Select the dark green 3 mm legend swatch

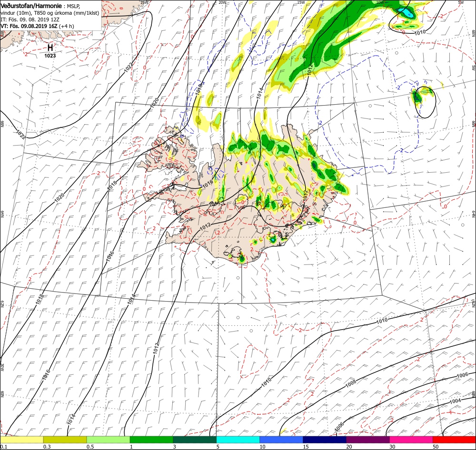click(195, 440)
